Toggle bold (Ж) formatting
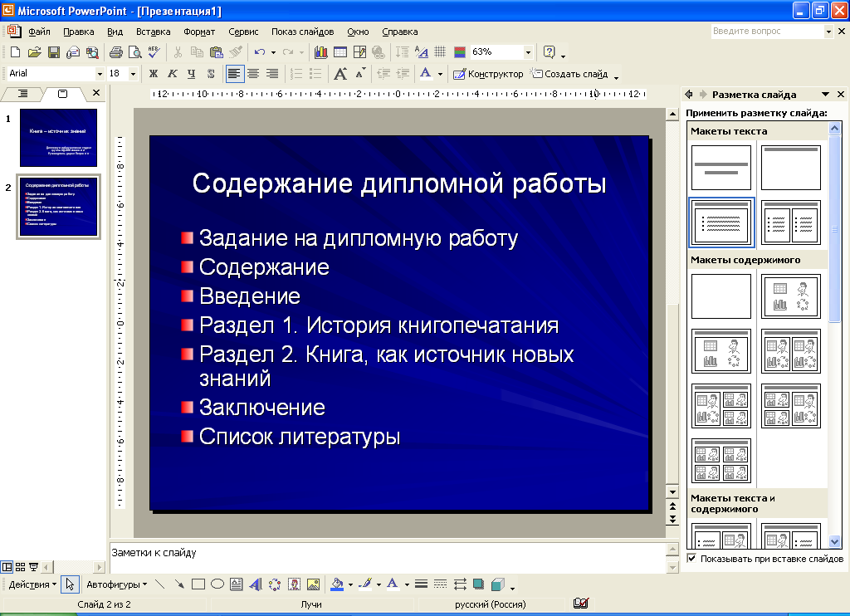 (x=154, y=74)
